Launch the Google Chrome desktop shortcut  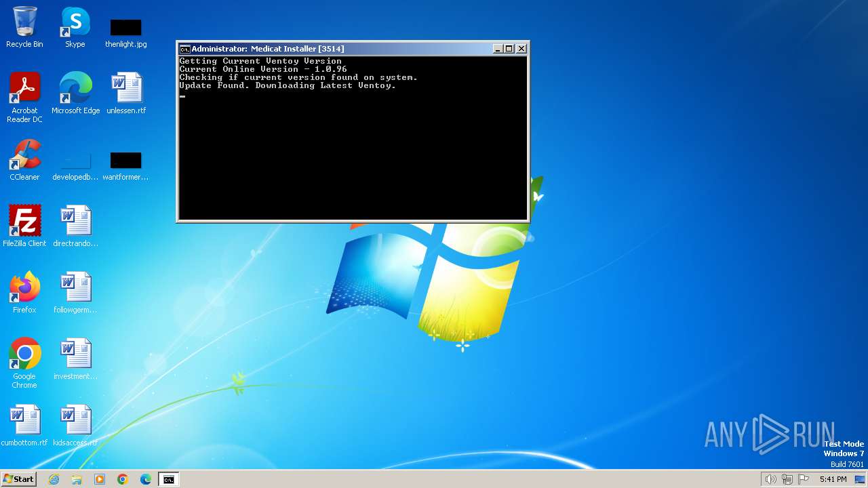click(x=25, y=363)
